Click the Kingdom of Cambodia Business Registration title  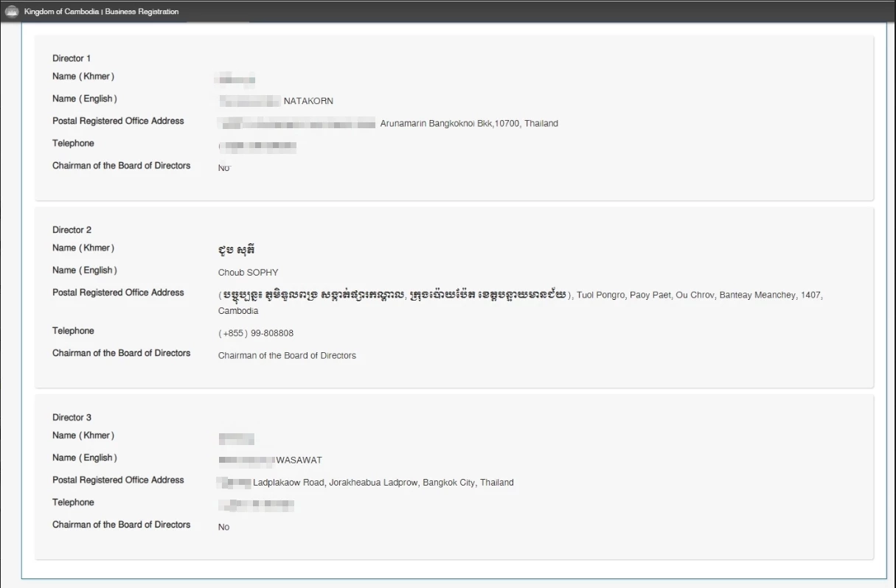point(101,12)
